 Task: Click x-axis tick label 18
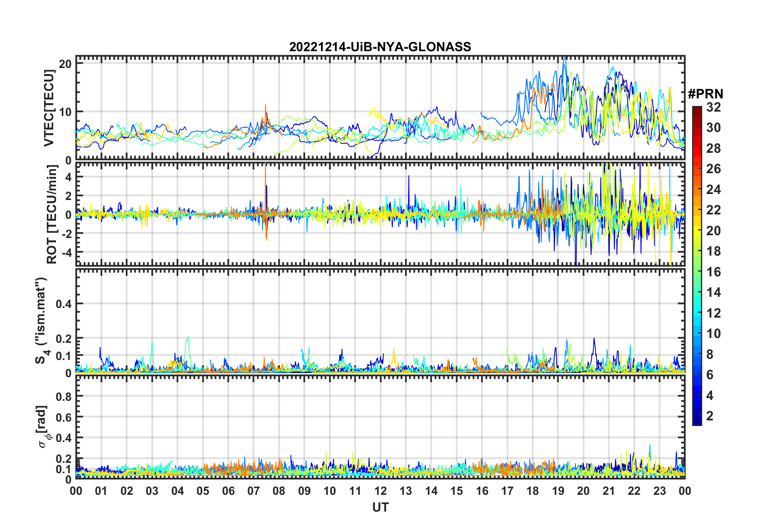[533, 491]
